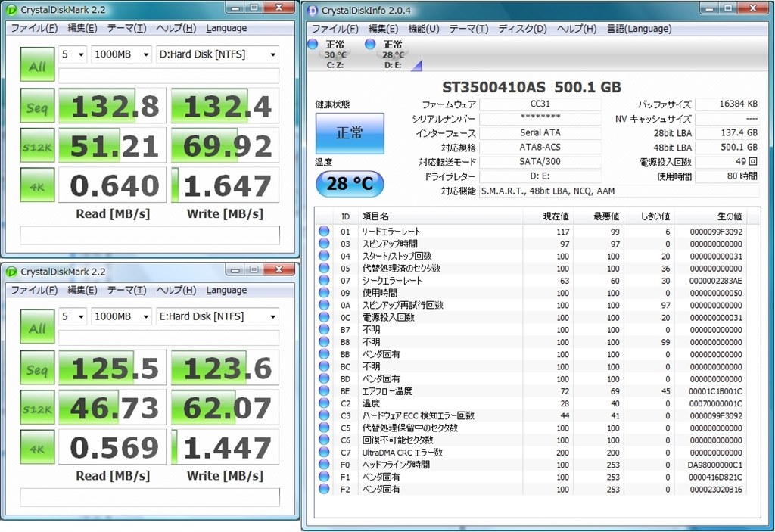Click the app icon of E: drive CrystalDiskMark window
The image size is (775, 532).
[12, 272]
